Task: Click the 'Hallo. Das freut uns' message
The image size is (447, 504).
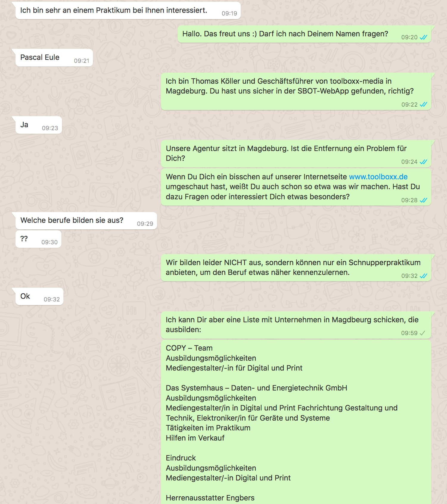Action: pyautogui.click(x=304, y=34)
